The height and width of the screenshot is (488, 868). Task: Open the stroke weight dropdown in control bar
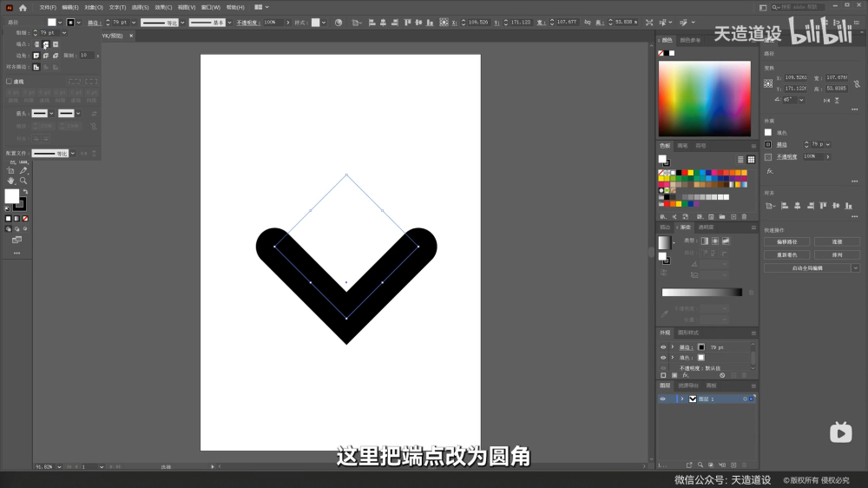pyautogui.click(x=134, y=23)
